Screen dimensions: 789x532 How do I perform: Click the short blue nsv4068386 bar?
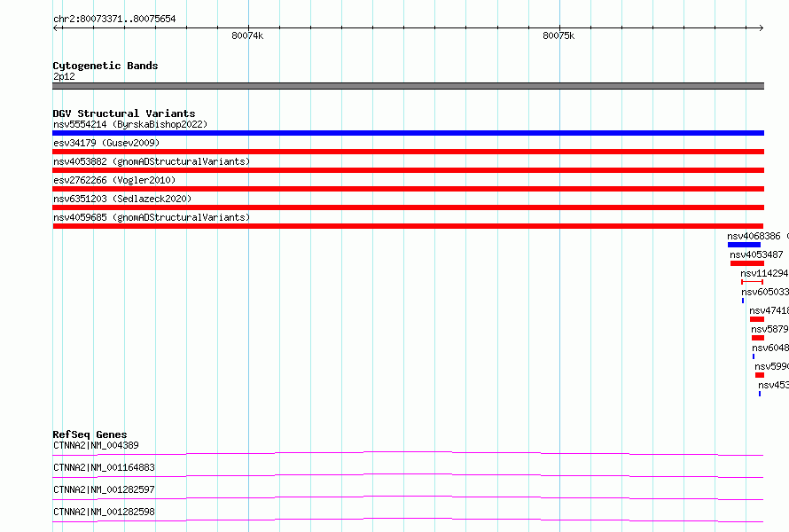744,245
